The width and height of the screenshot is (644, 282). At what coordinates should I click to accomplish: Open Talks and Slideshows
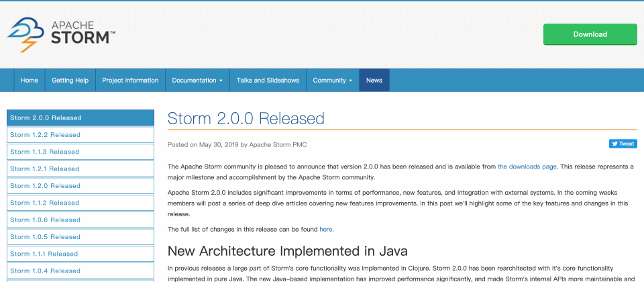(x=268, y=80)
